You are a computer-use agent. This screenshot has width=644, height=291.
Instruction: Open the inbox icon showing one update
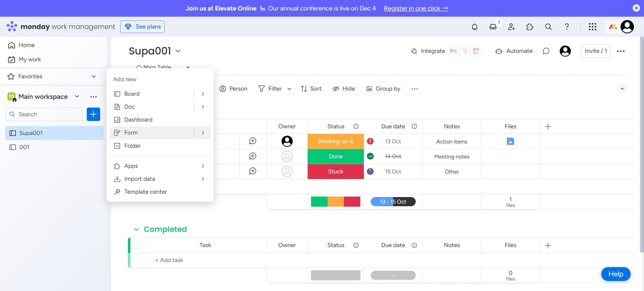tap(493, 27)
